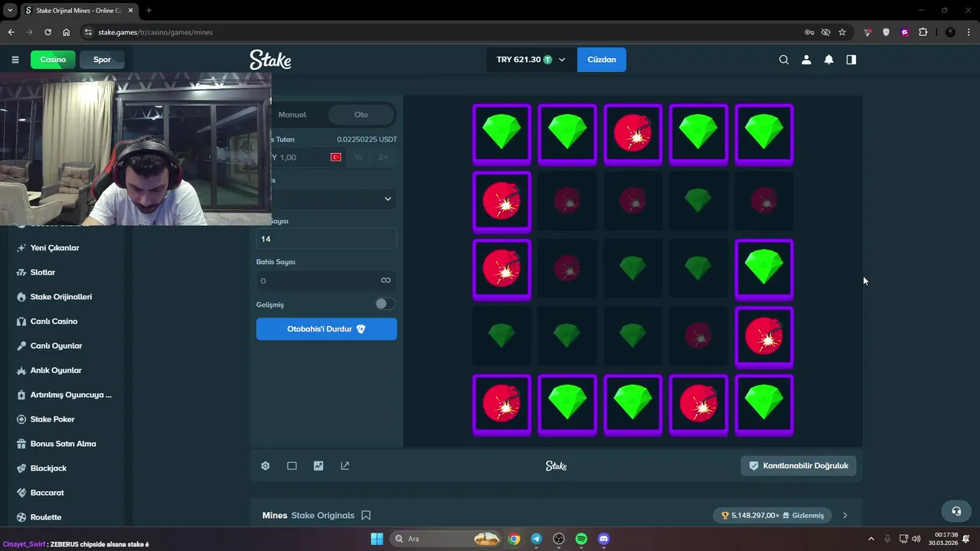Open the Chrome profile avatar

coord(950,32)
